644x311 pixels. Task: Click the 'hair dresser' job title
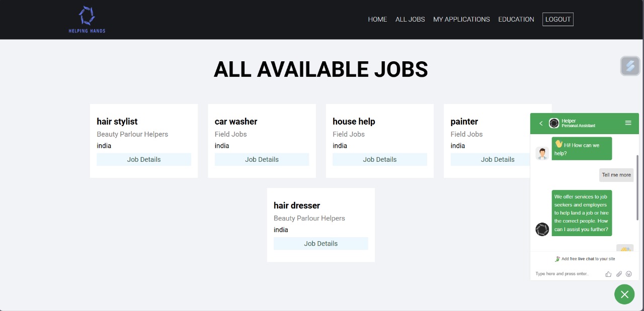[x=297, y=205]
